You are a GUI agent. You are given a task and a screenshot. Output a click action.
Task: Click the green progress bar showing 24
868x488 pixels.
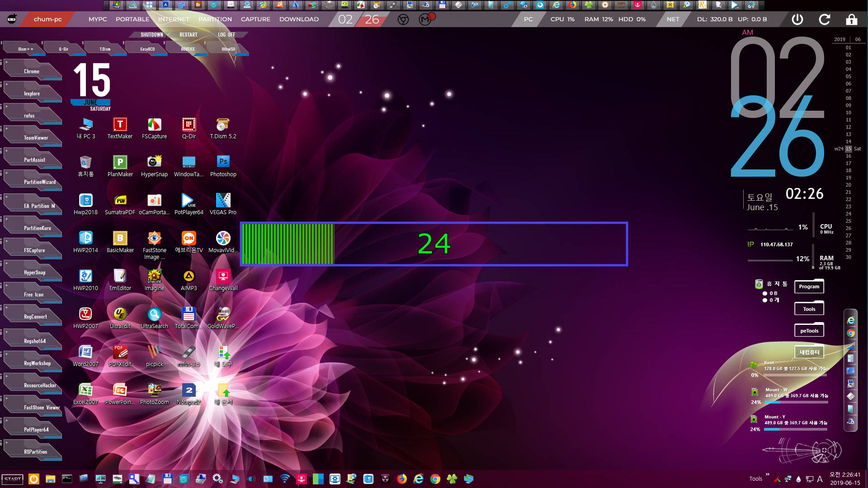pyautogui.click(x=434, y=244)
